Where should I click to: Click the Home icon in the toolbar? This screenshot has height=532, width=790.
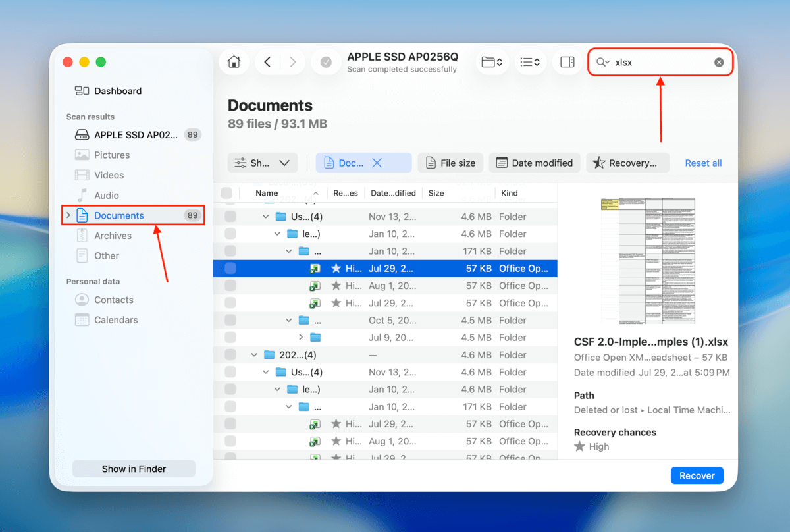click(x=234, y=61)
